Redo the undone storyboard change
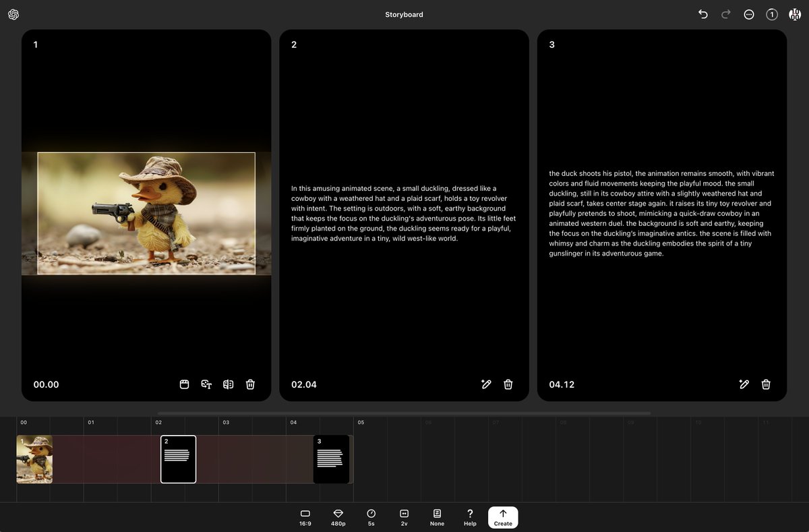The height and width of the screenshot is (532, 809). click(726, 14)
